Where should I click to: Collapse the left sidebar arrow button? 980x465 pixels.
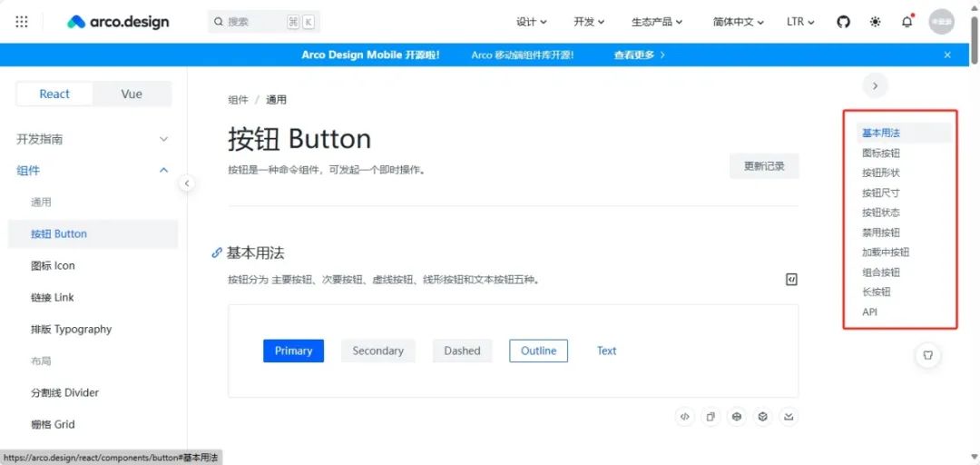coord(186,183)
